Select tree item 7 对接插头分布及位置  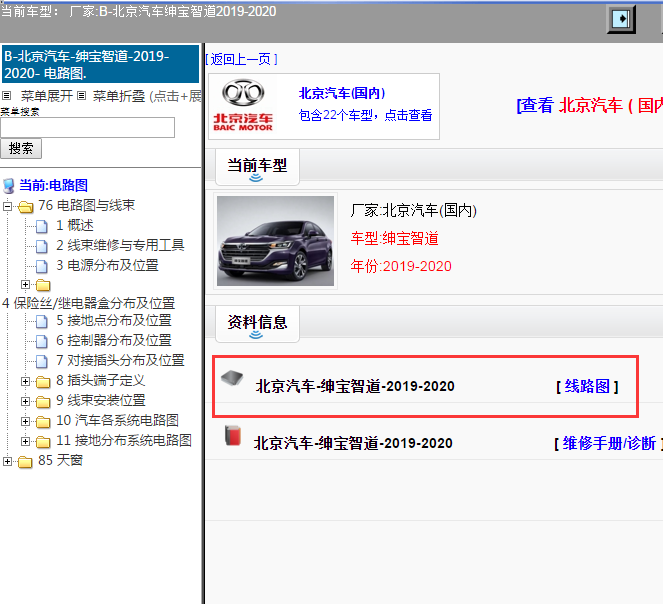pos(120,360)
